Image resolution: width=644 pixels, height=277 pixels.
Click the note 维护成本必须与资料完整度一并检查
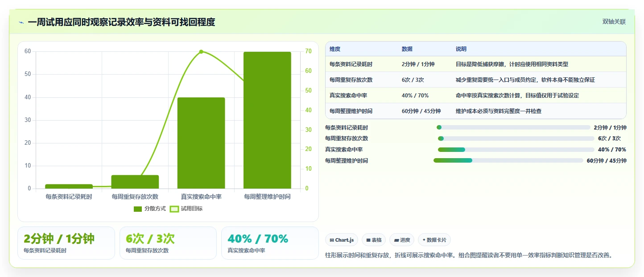(x=499, y=111)
